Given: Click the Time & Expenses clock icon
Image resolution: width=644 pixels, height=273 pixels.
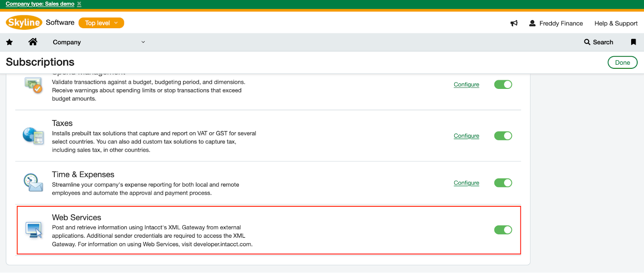Looking at the screenshot, I should pos(33,183).
